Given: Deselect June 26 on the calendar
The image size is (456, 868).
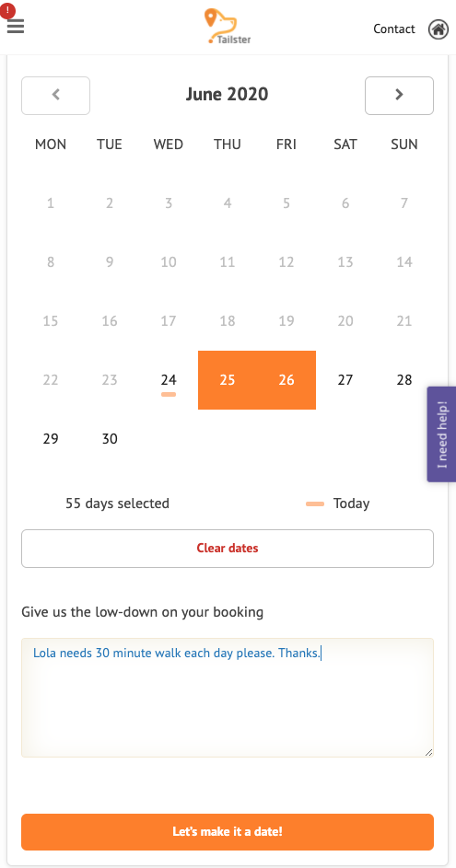Looking at the screenshot, I should [x=286, y=380].
